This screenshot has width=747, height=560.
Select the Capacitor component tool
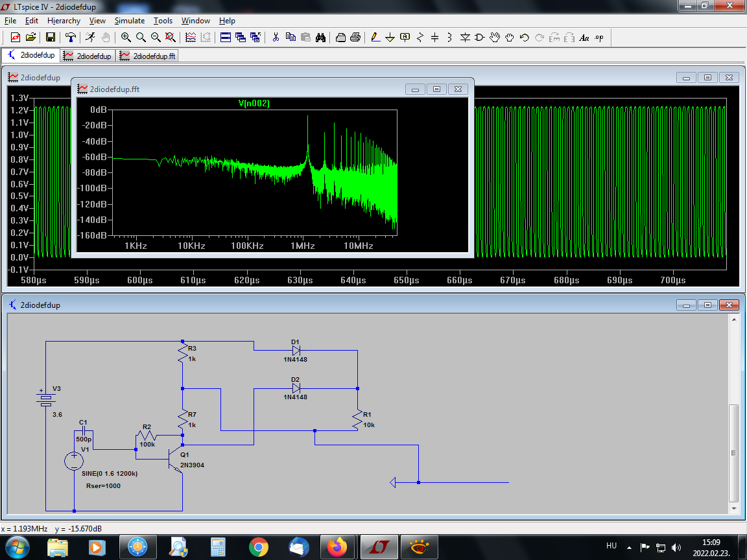(434, 38)
